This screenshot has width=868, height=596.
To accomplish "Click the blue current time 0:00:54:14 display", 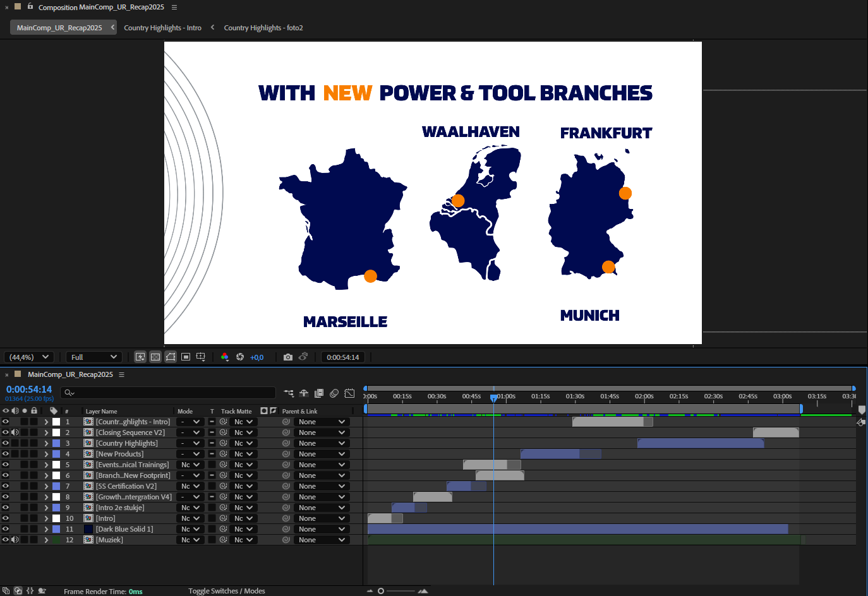I will 29,390.
